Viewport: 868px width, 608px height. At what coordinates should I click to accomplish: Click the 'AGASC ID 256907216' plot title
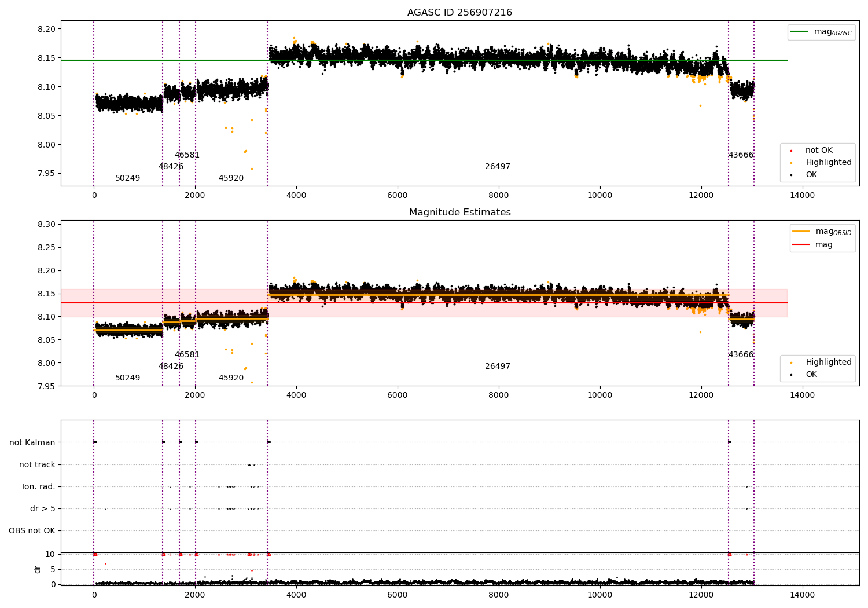pos(459,13)
